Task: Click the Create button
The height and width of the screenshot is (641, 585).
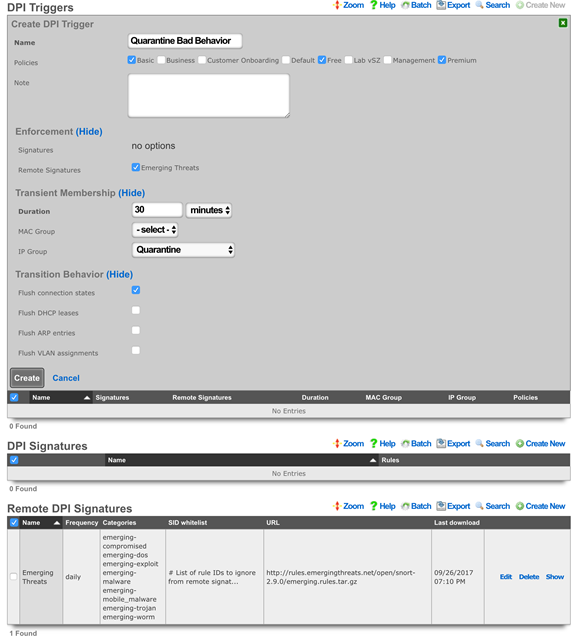Action: pos(27,378)
